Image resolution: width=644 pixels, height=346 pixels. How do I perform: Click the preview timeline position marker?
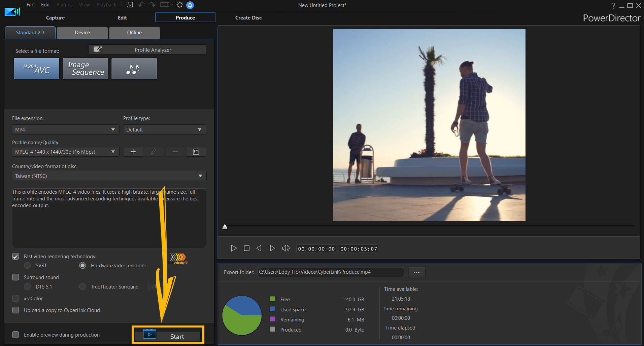(x=225, y=227)
